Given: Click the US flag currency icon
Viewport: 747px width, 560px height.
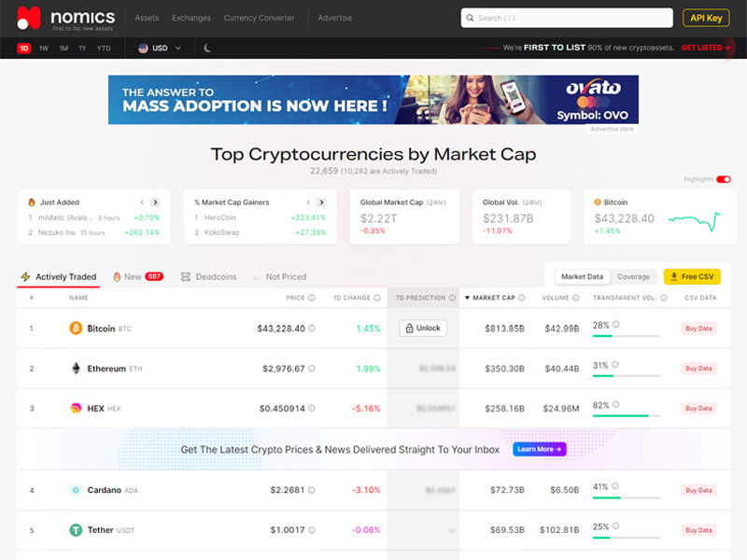Looking at the screenshot, I should pyautogui.click(x=143, y=49).
